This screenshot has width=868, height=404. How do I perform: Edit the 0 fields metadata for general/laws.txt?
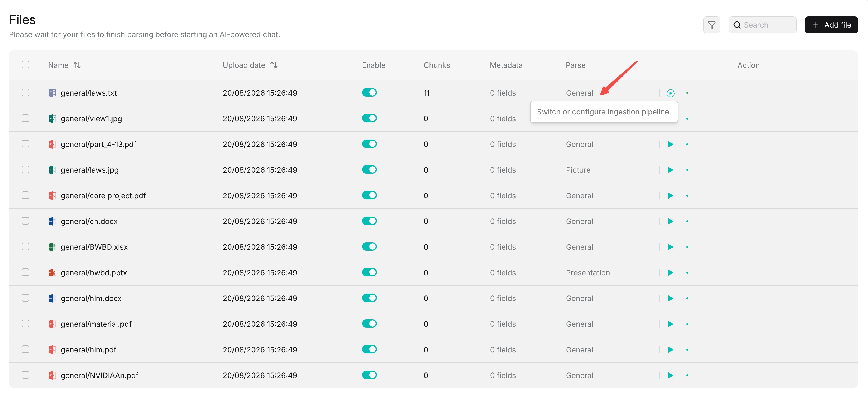503,93
